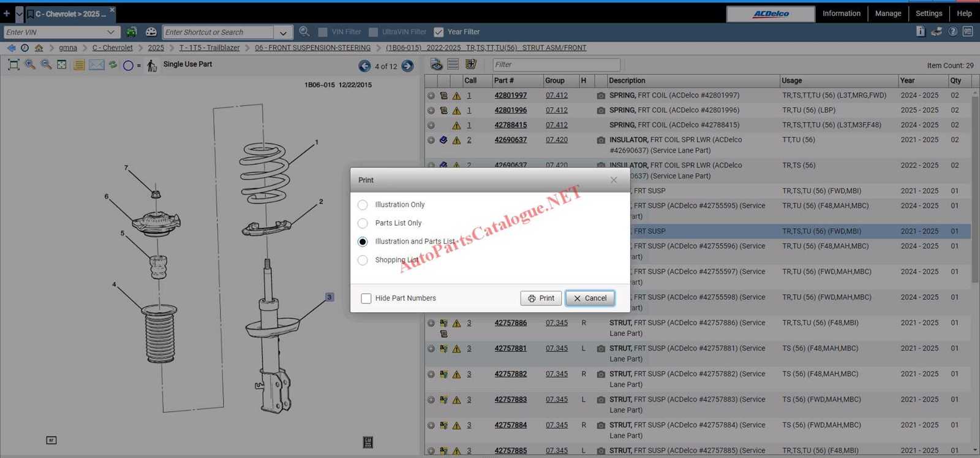Add a new tab with plus icon

point(7,13)
